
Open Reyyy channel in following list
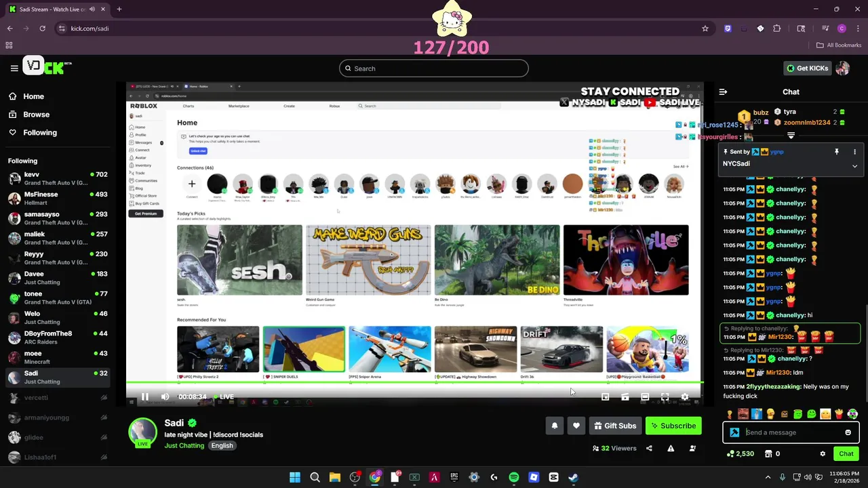(x=58, y=258)
